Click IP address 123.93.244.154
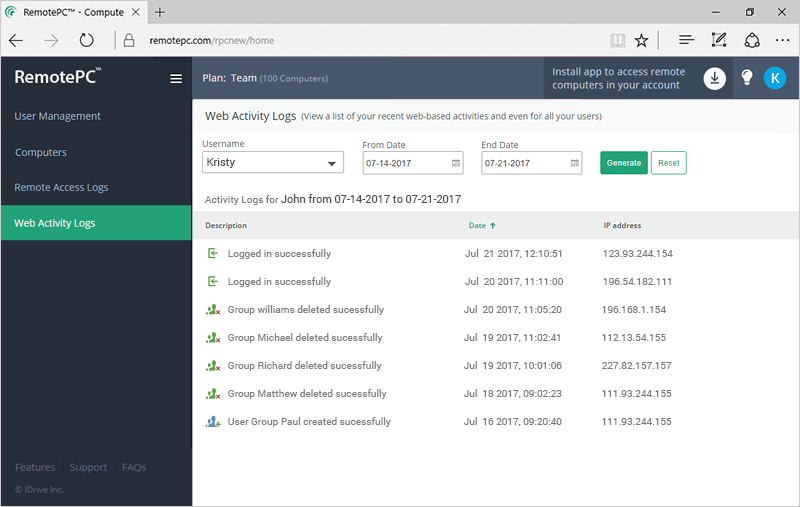Viewport: 800px width, 507px height. coord(638,254)
